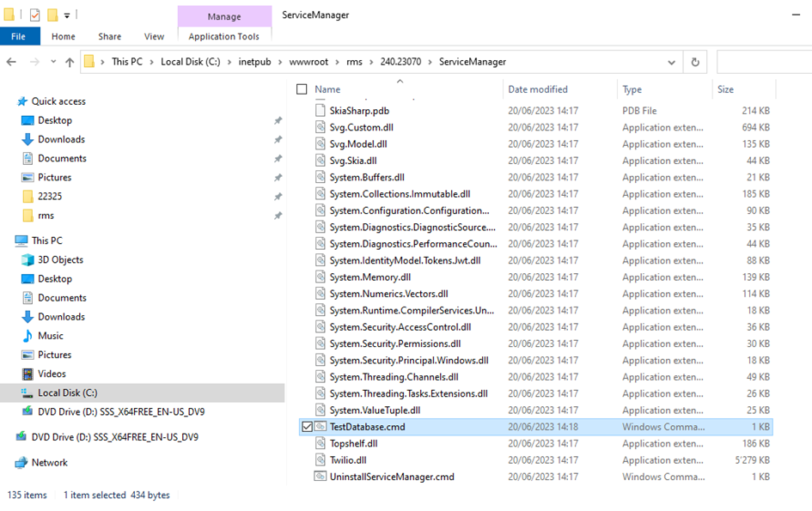Open Desktop under Quick access
812x511 pixels.
pos(54,120)
